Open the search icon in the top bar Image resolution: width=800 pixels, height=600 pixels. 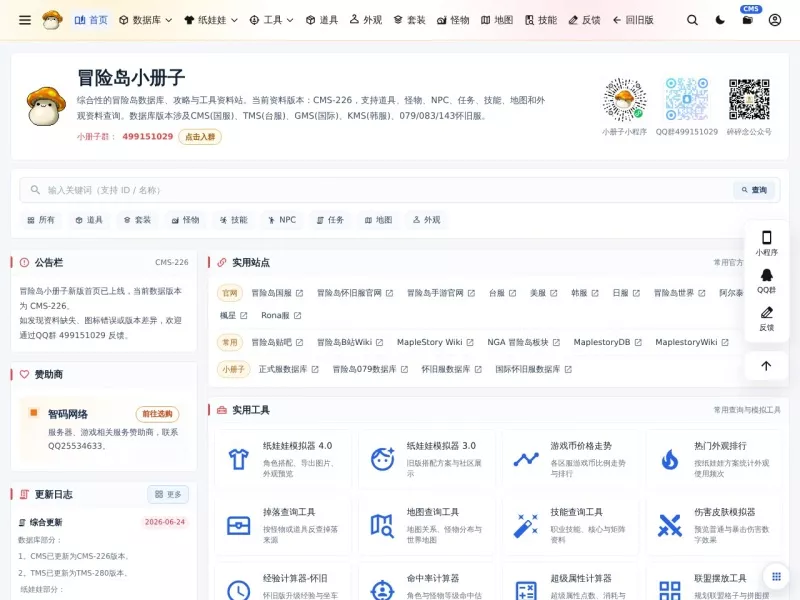(692, 20)
